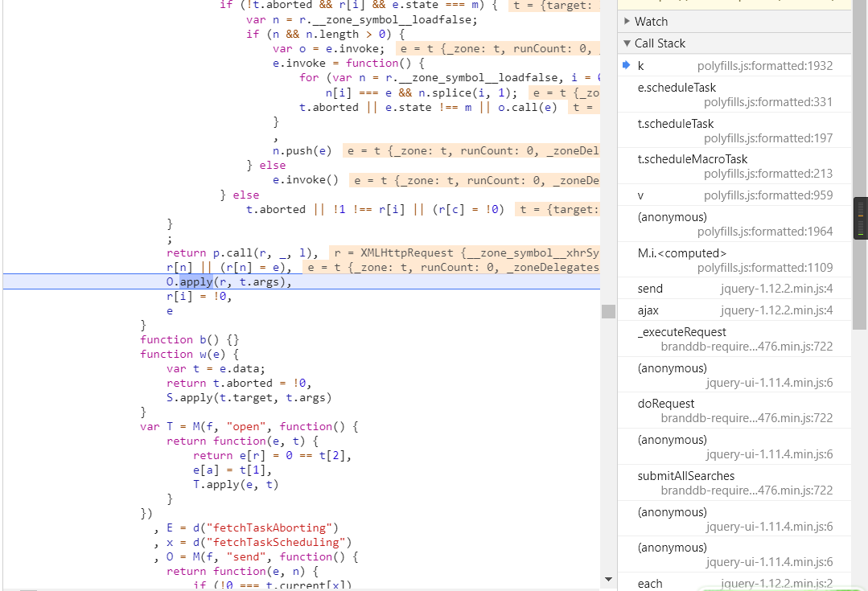This screenshot has width=868, height=591.
Task: Select the send call stack frame
Action: tap(650, 289)
